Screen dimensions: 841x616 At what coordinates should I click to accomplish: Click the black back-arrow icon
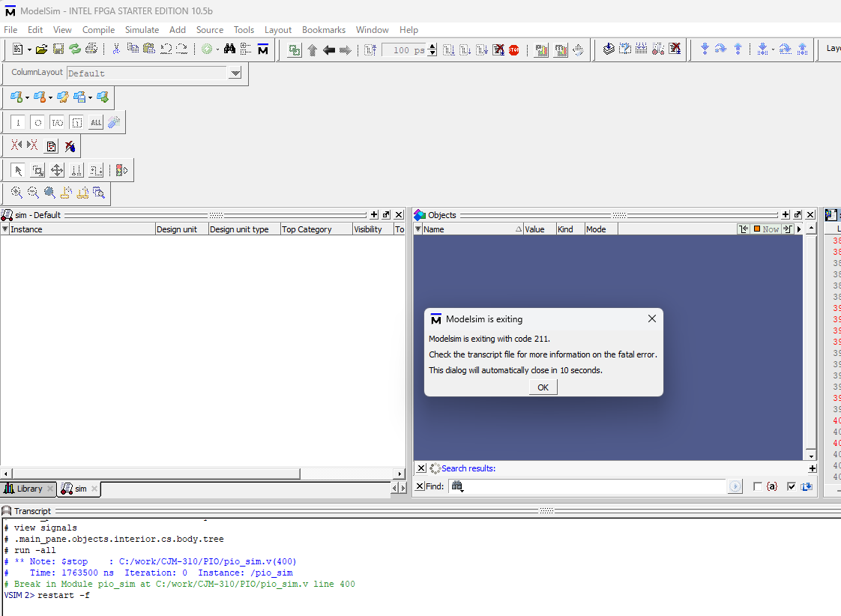[x=329, y=50]
